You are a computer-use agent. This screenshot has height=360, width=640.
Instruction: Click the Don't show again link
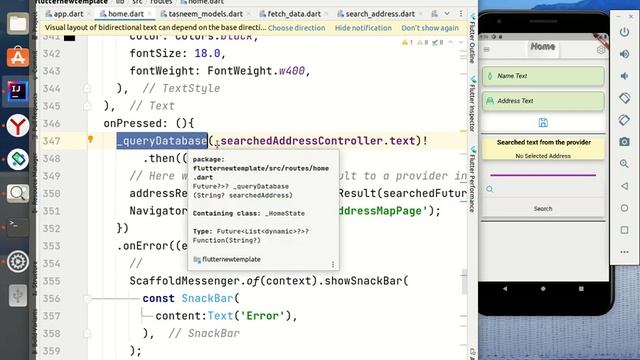(x=430, y=28)
